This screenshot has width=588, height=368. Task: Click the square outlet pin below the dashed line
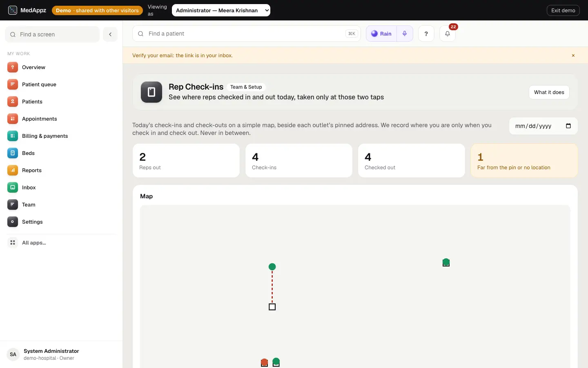[272, 307]
